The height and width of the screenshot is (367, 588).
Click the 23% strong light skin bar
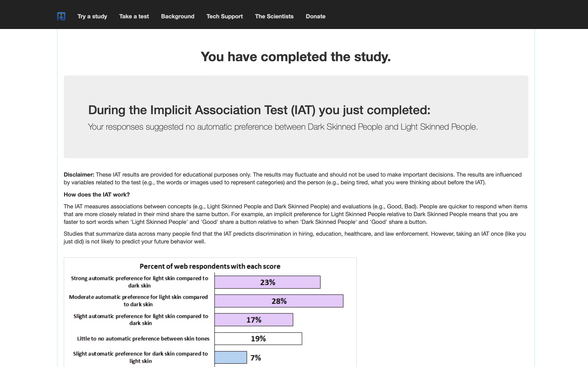pos(267,282)
